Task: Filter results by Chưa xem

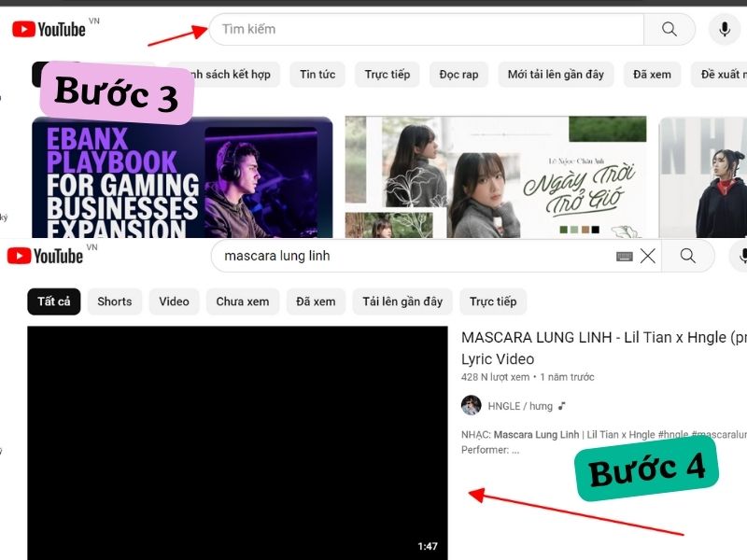Action: point(243,301)
